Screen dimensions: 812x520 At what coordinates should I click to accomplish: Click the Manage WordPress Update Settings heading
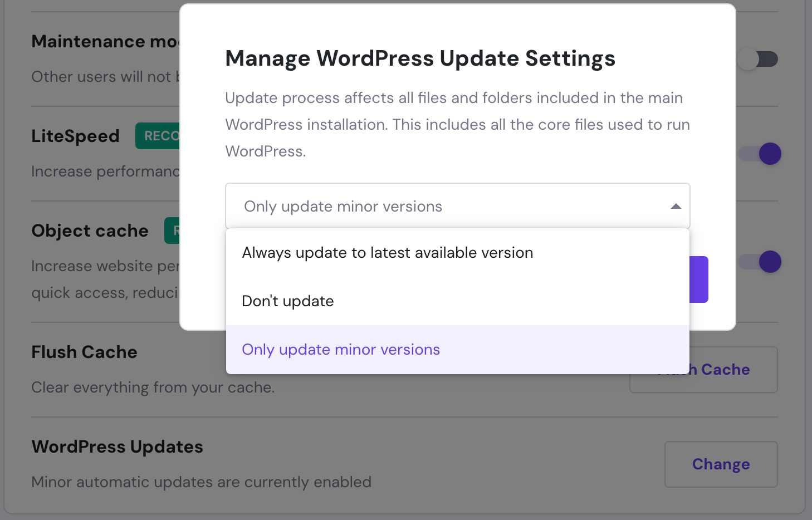coord(420,58)
